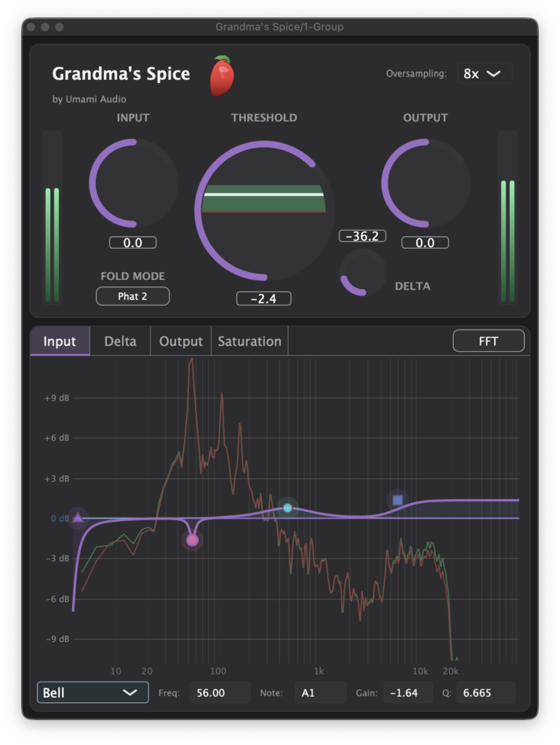Click the small DELTA knob
Image resolution: width=560 pixels, height=745 pixels.
[x=362, y=272]
